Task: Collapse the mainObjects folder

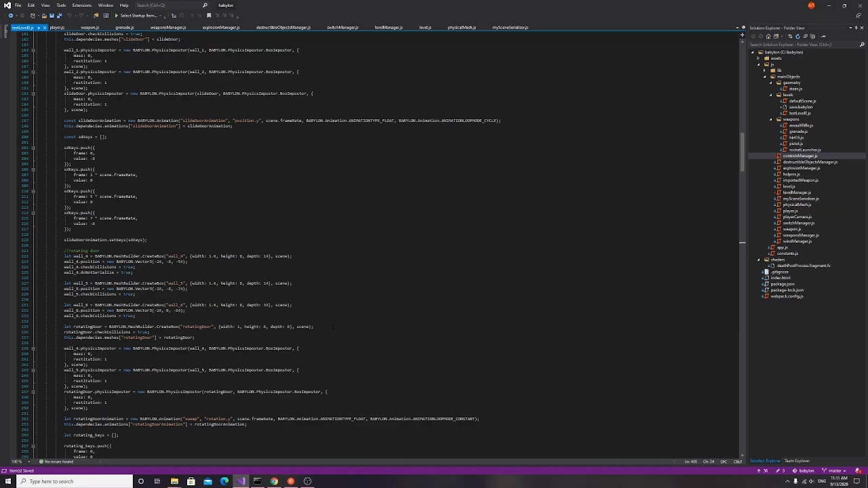Action: coord(766,77)
